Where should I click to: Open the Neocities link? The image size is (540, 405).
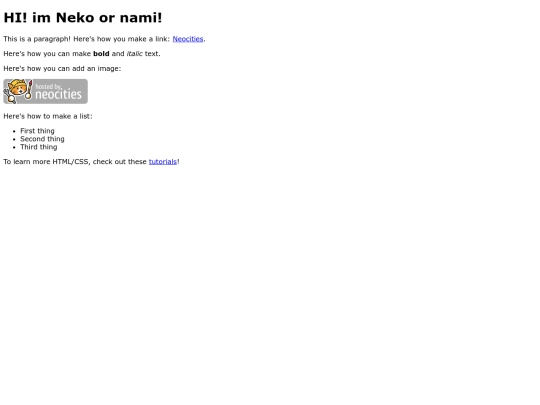pos(188,39)
